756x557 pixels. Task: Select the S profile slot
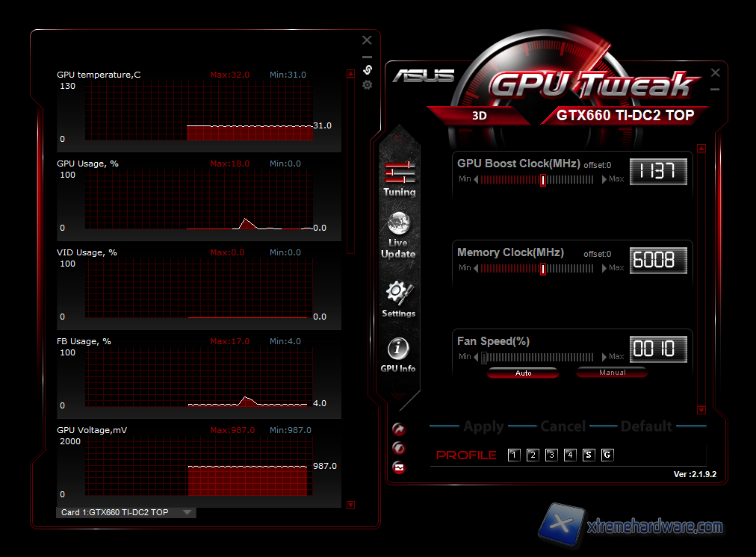click(589, 455)
